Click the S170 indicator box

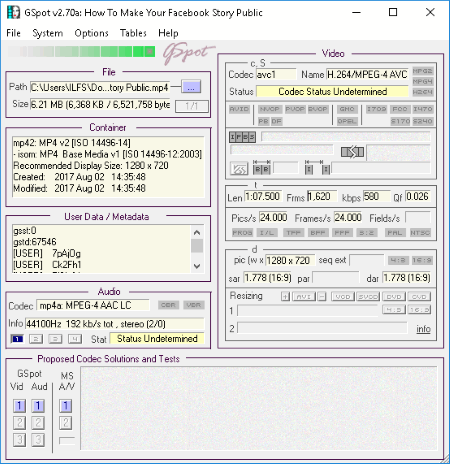click(x=400, y=121)
